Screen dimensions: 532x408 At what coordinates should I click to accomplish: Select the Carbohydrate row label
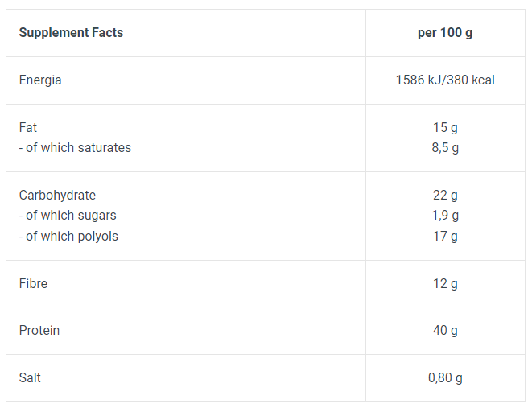click(57, 196)
